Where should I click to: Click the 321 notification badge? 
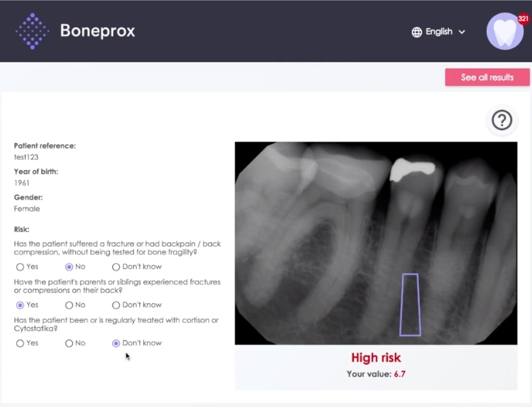523,18
